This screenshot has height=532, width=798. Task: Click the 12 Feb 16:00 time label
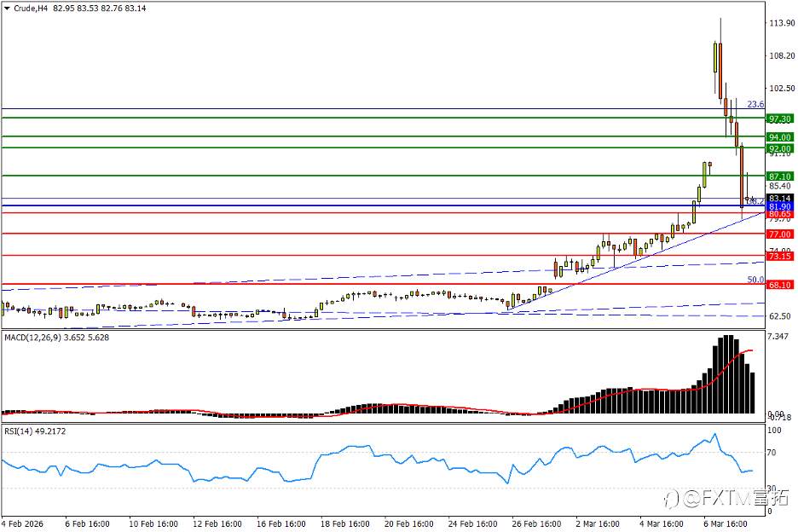click(217, 523)
